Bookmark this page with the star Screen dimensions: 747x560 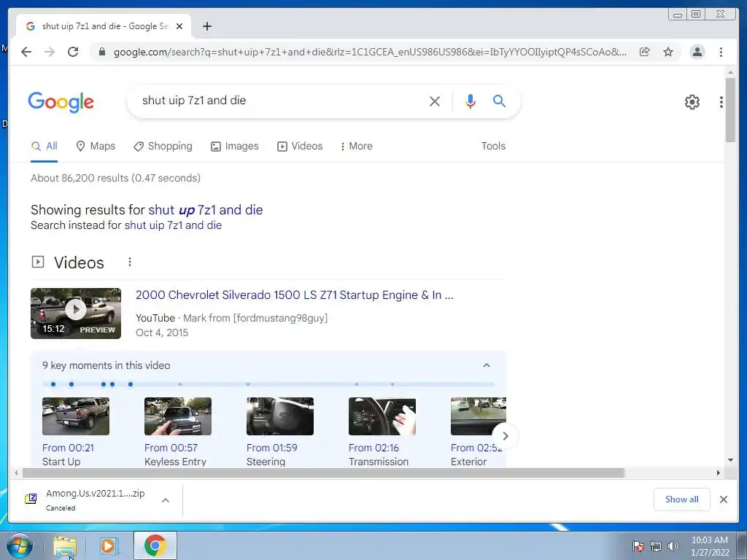tap(668, 52)
